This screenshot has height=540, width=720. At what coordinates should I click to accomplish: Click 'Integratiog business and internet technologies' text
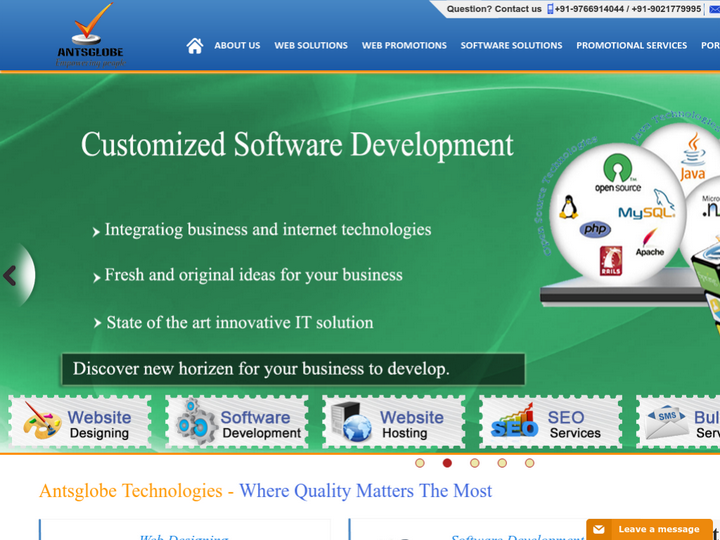click(268, 229)
